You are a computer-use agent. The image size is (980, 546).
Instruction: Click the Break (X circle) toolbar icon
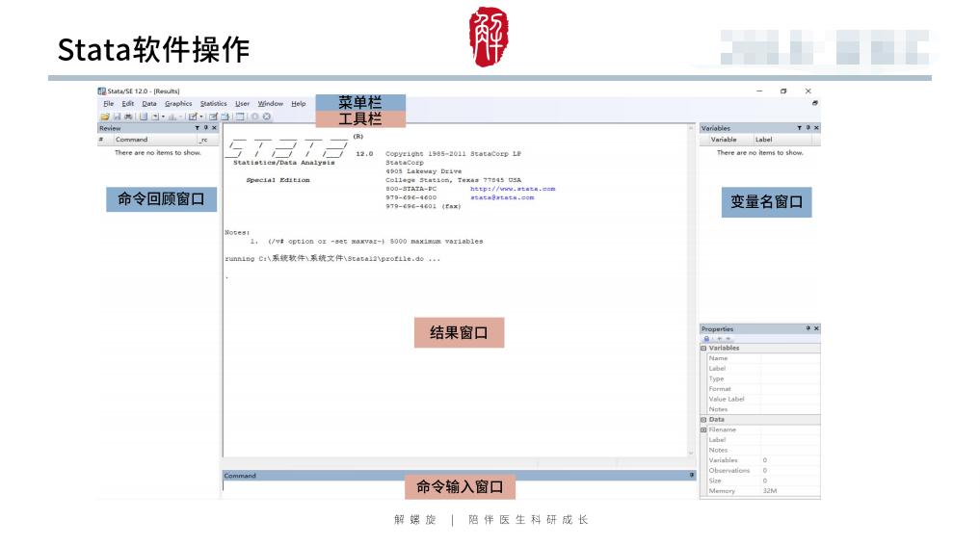pos(267,117)
